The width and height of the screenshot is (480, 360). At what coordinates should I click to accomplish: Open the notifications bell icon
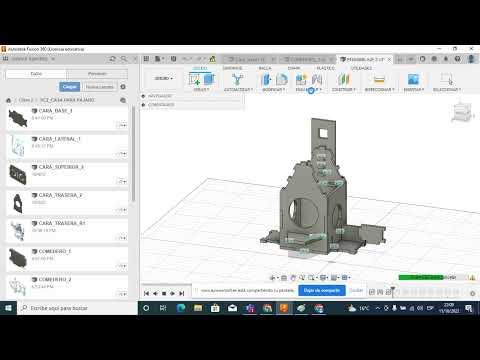coord(446,59)
